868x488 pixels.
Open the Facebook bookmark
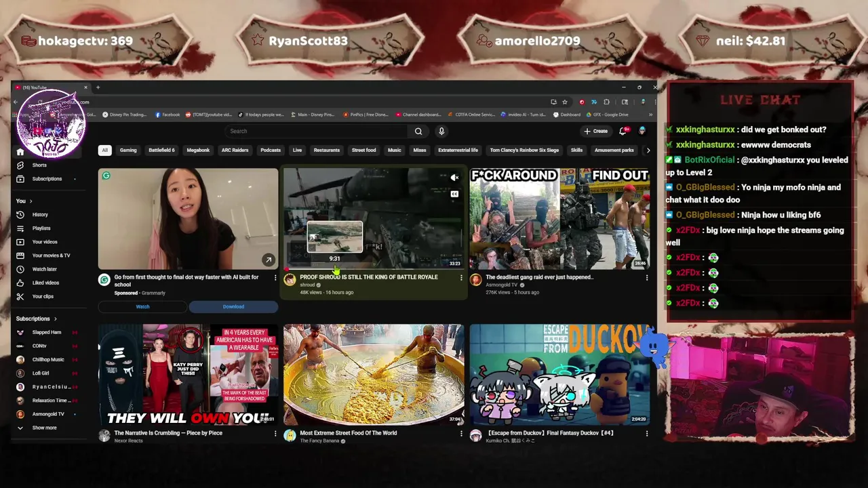tap(167, 115)
